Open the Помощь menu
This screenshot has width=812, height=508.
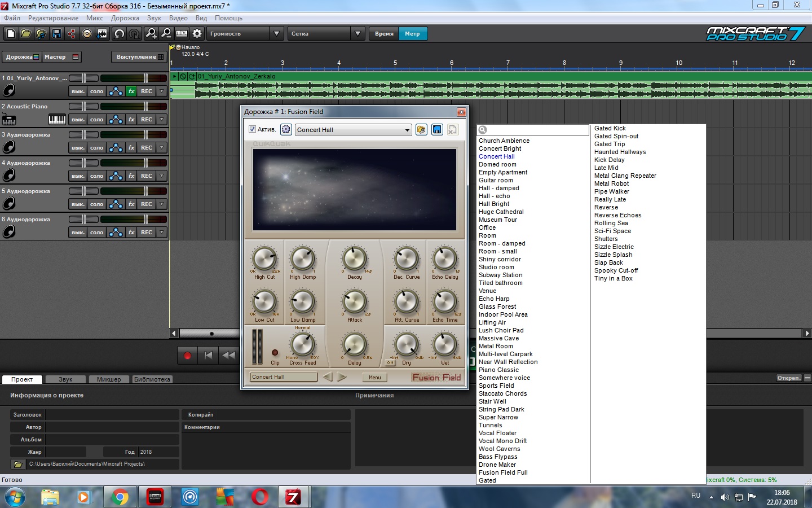pyautogui.click(x=228, y=18)
